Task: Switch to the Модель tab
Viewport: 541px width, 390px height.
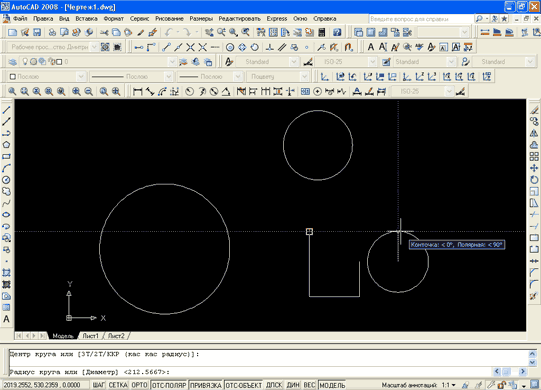Action: pyautogui.click(x=63, y=336)
